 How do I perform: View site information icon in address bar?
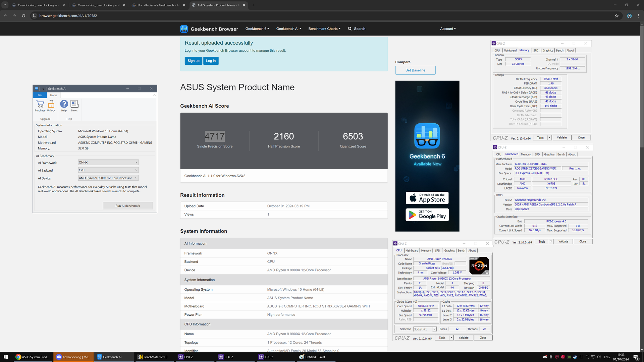pyautogui.click(x=34, y=16)
